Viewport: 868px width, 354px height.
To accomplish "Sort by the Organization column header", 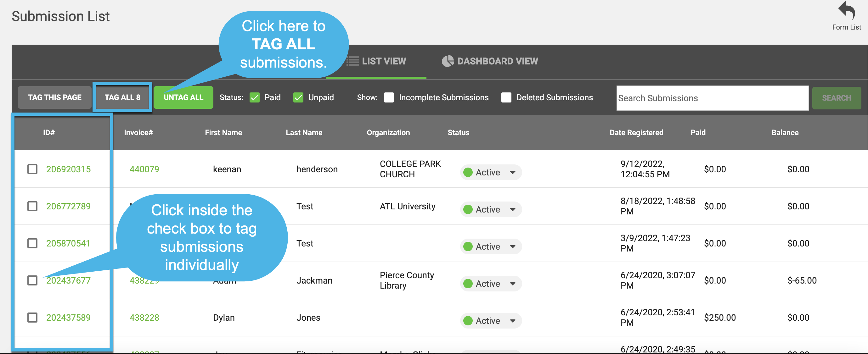I will (388, 133).
